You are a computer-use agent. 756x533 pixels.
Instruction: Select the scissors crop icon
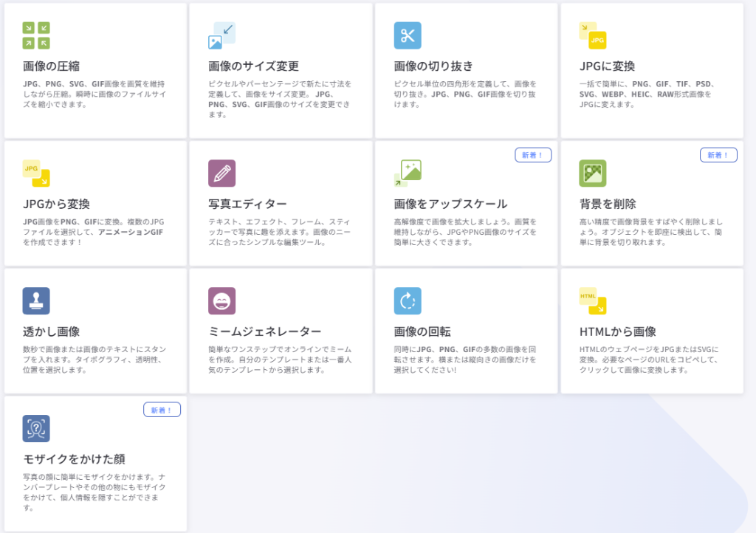[408, 35]
